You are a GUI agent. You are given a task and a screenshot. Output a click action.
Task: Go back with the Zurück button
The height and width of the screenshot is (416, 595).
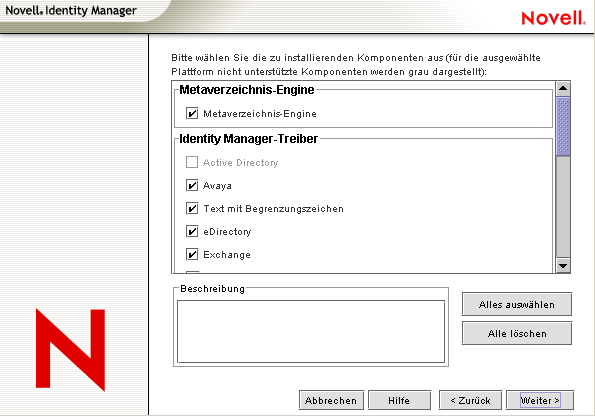tap(470, 400)
